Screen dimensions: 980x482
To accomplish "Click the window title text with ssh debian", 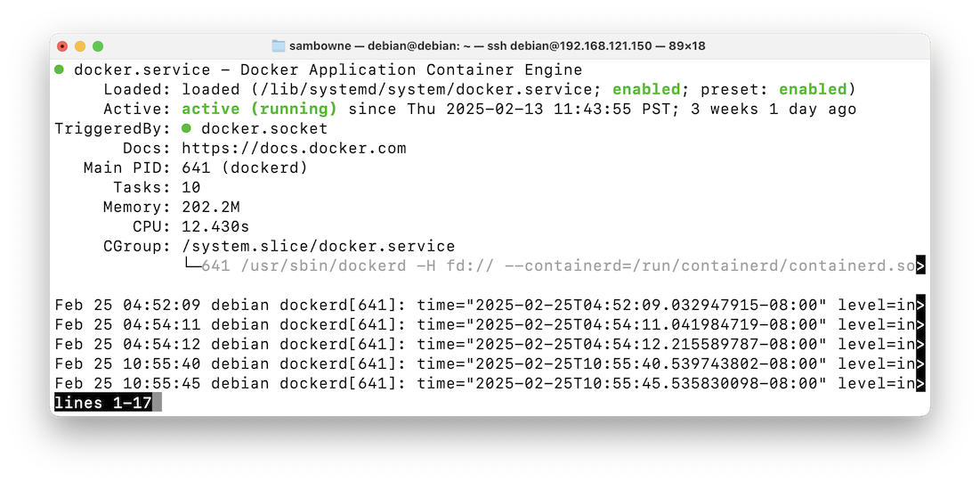I will click(498, 46).
